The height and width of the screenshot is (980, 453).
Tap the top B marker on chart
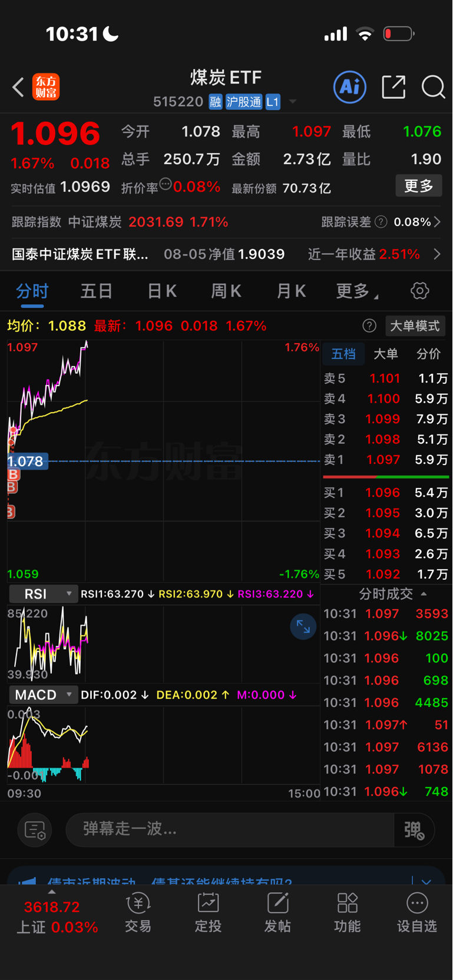[13, 474]
